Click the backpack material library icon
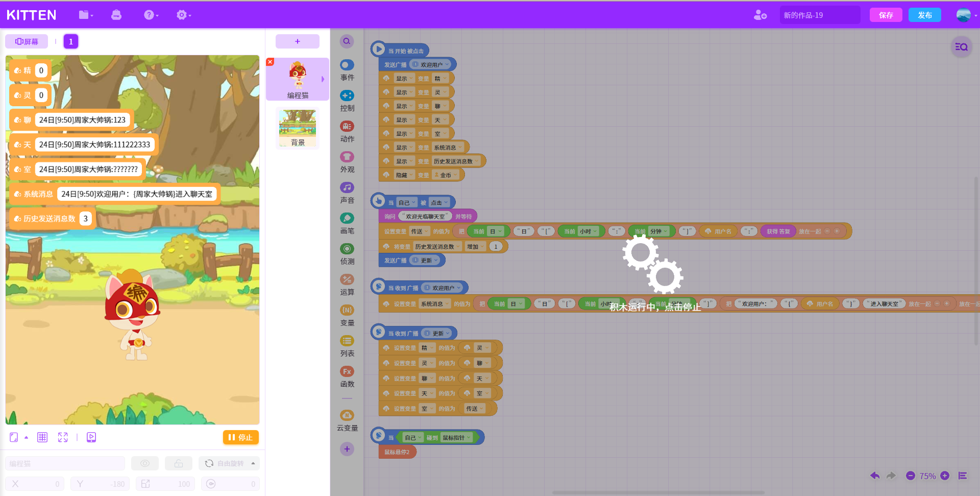This screenshot has width=980, height=496. 116,15
